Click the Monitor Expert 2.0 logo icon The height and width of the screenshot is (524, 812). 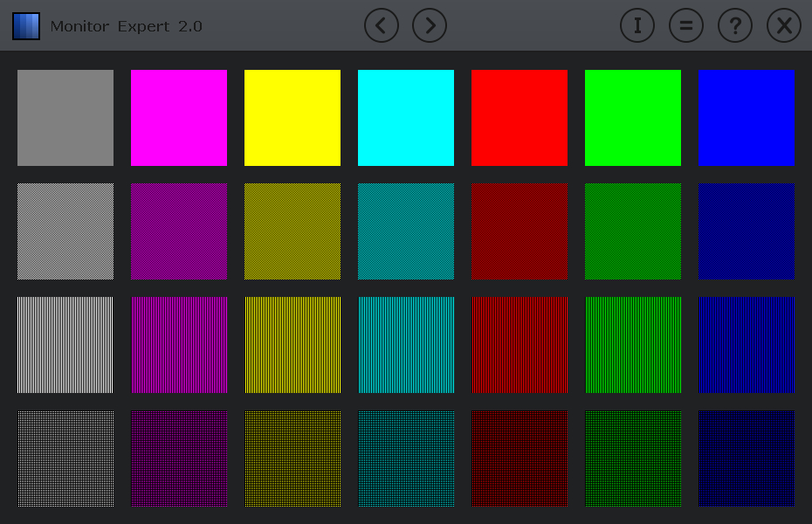26,26
